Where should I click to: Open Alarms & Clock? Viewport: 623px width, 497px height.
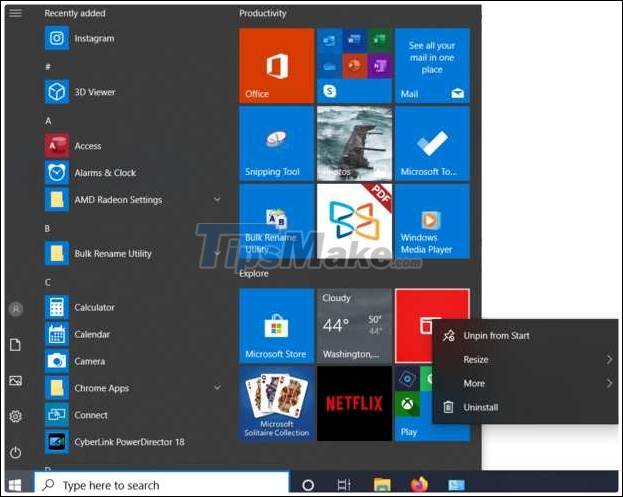tap(133, 173)
